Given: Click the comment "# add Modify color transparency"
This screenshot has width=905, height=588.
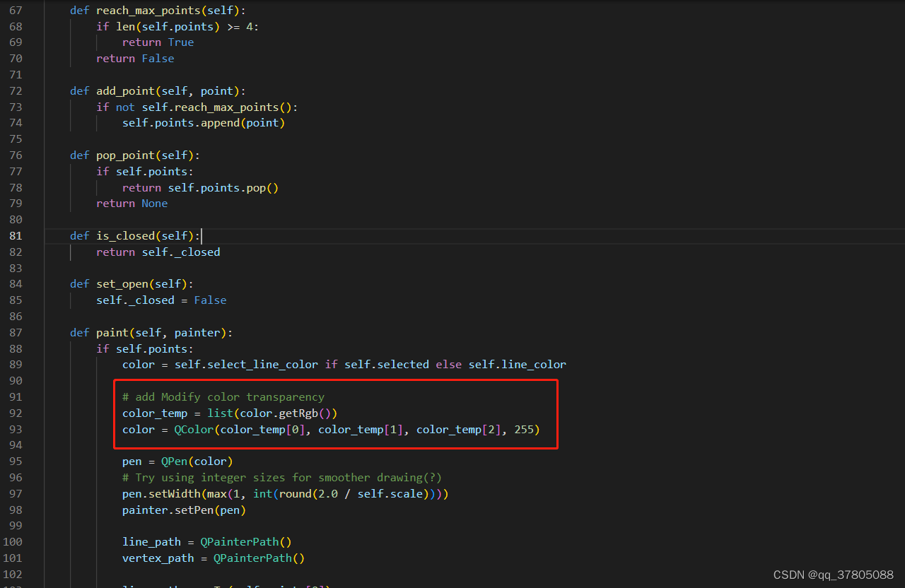Looking at the screenshot, I should [x=223, y=397].
